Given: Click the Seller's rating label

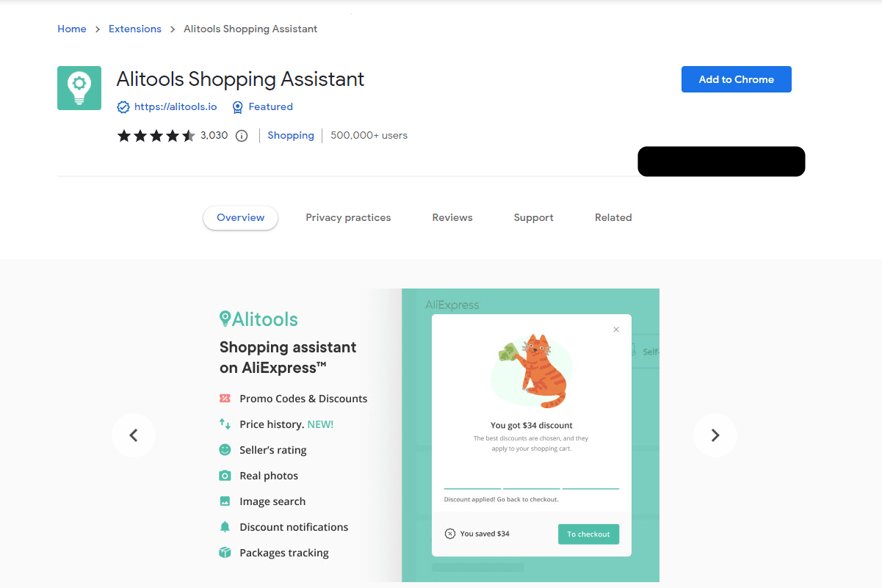Looking at the screenshot, I should (x=273, y=450).
